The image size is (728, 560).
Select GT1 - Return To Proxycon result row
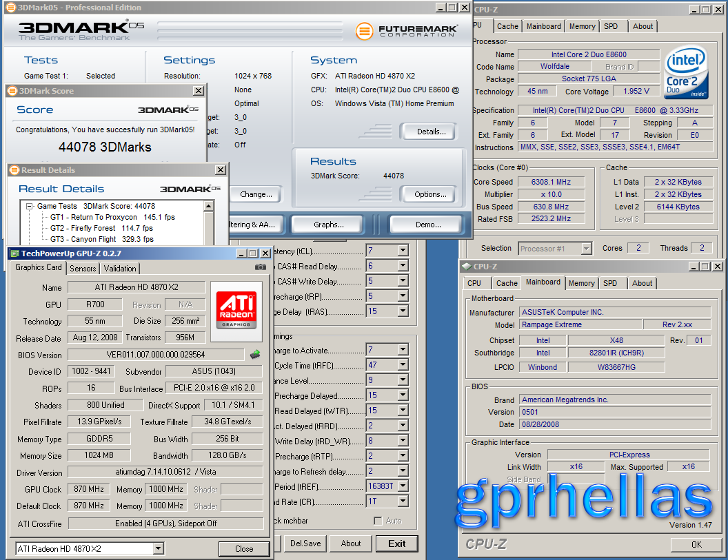click(112, 217)
